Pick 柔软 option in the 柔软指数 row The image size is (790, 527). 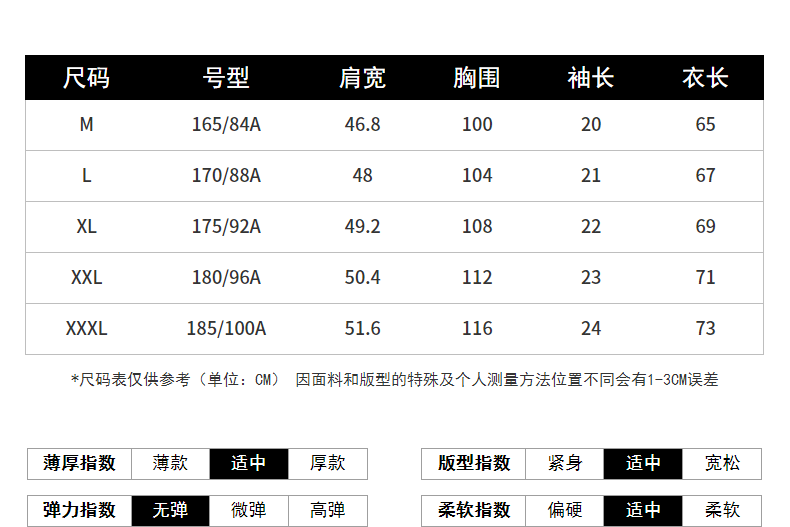point(722,510)
